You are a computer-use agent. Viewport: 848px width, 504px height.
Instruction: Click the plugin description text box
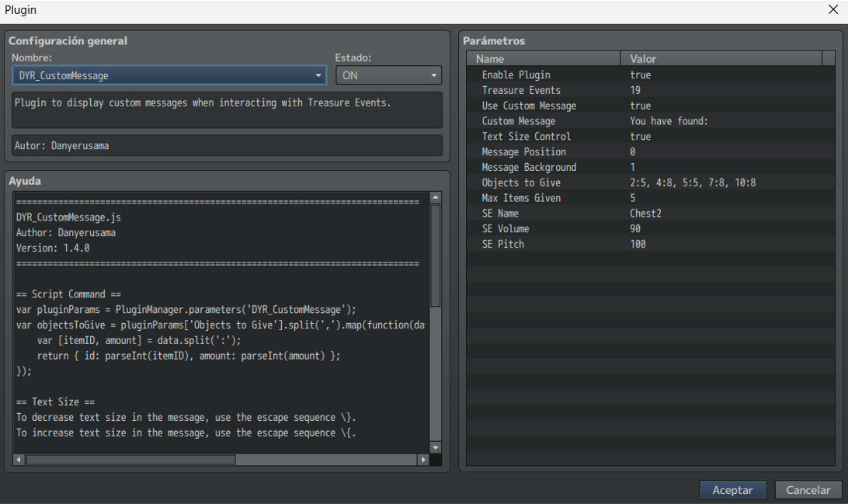[x=227, y=109]
